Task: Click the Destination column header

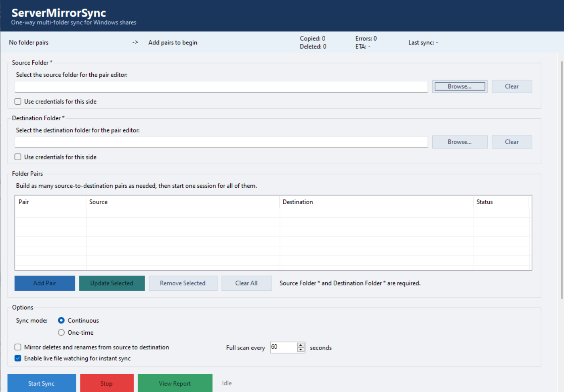Action: coord(377,202)
